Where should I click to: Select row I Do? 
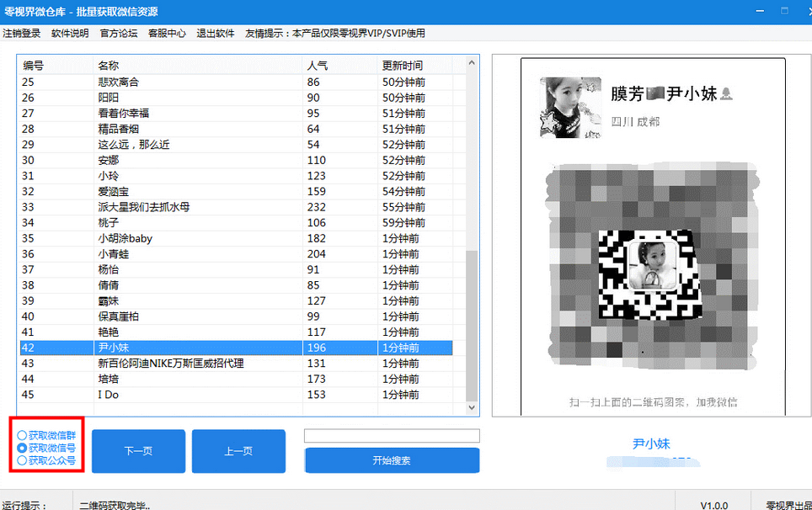click(236, 395)
